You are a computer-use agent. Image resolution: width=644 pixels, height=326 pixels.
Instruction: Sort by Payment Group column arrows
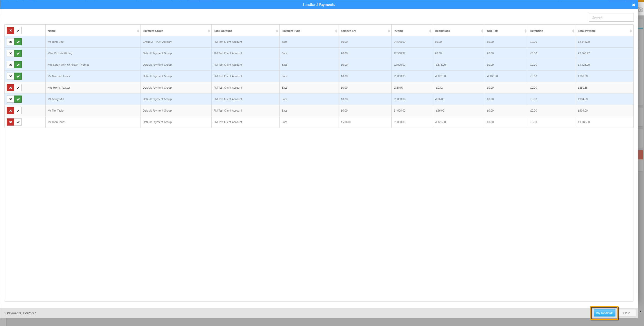pos(209,31)
